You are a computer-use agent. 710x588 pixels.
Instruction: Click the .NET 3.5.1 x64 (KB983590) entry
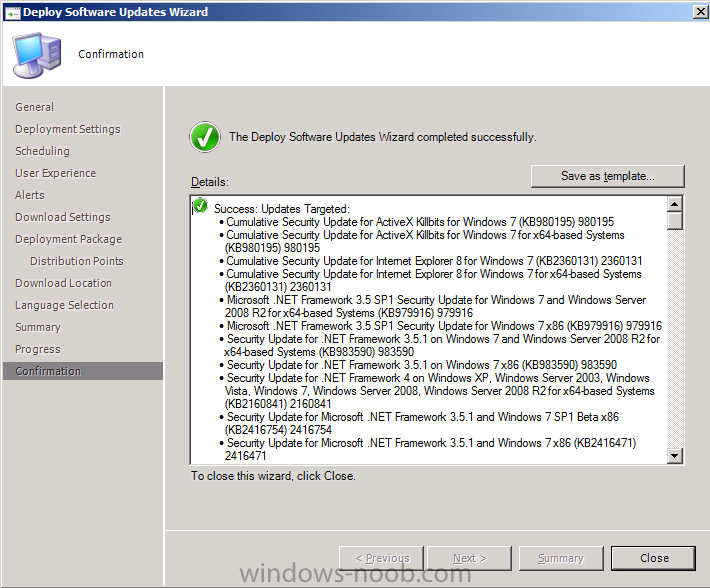tap(442, 345)
